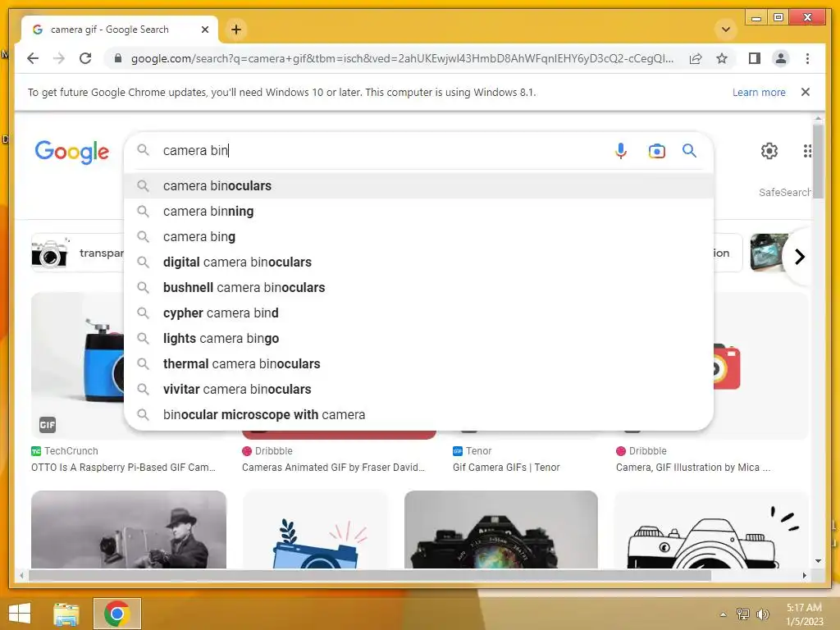Viewport: 840px width, 630px height.
Task: Pick vivitar camera binoculars suggestion
Action: click(x=418, y=390)
